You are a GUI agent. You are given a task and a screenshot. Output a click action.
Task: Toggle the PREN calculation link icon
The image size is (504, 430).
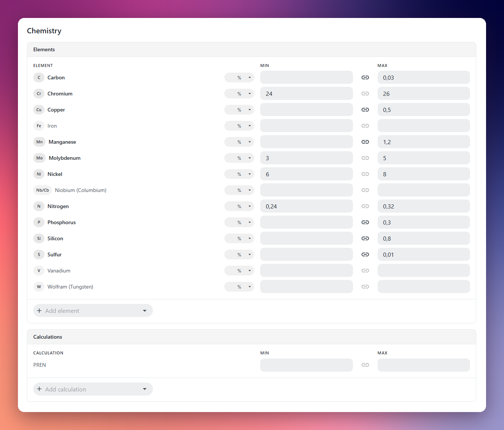click(x=365, y=365)
